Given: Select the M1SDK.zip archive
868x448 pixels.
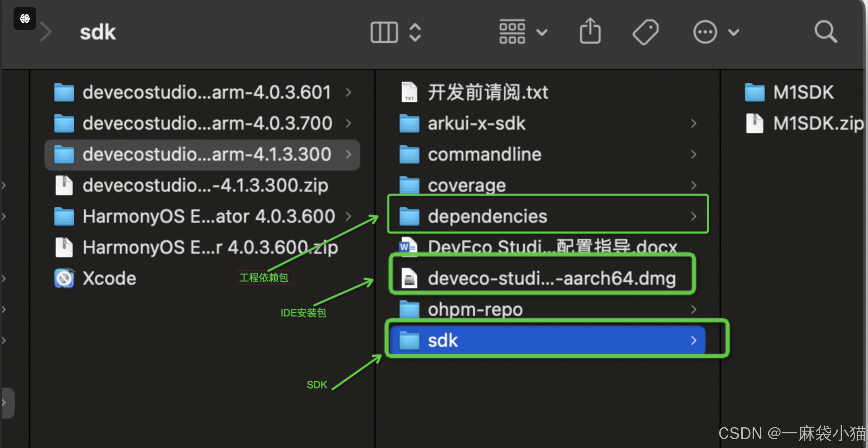Looking at the screenshot, I should [817, 123].
